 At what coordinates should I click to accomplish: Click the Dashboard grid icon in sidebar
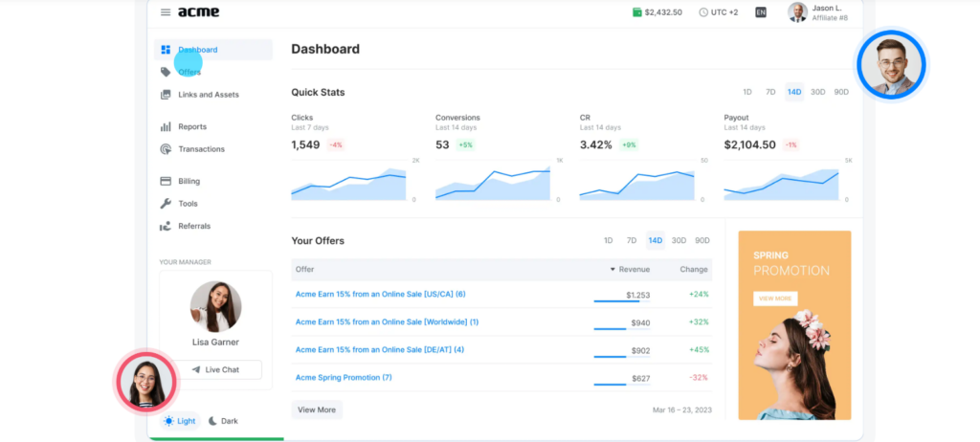point(166,50)
